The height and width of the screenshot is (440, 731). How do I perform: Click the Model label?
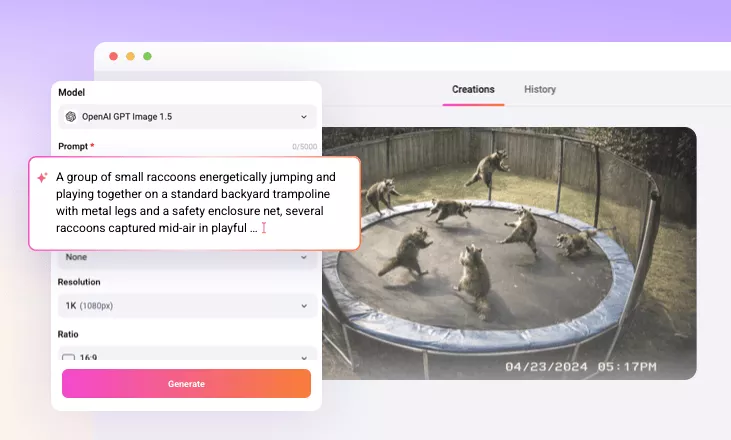(x=71, y=92)
